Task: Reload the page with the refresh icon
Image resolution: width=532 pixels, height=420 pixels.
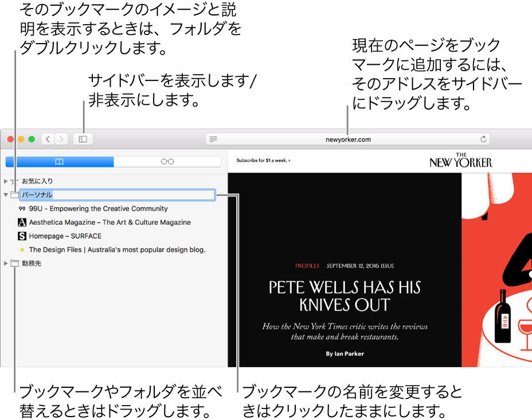Action: (483, 139)
